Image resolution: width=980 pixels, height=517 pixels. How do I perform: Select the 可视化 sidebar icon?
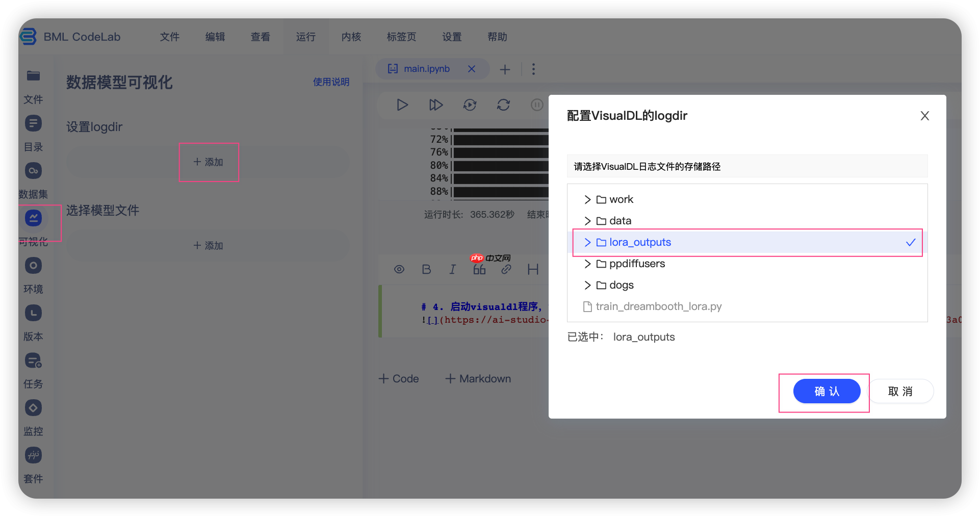pyautogui.click(x=33, y=218)
